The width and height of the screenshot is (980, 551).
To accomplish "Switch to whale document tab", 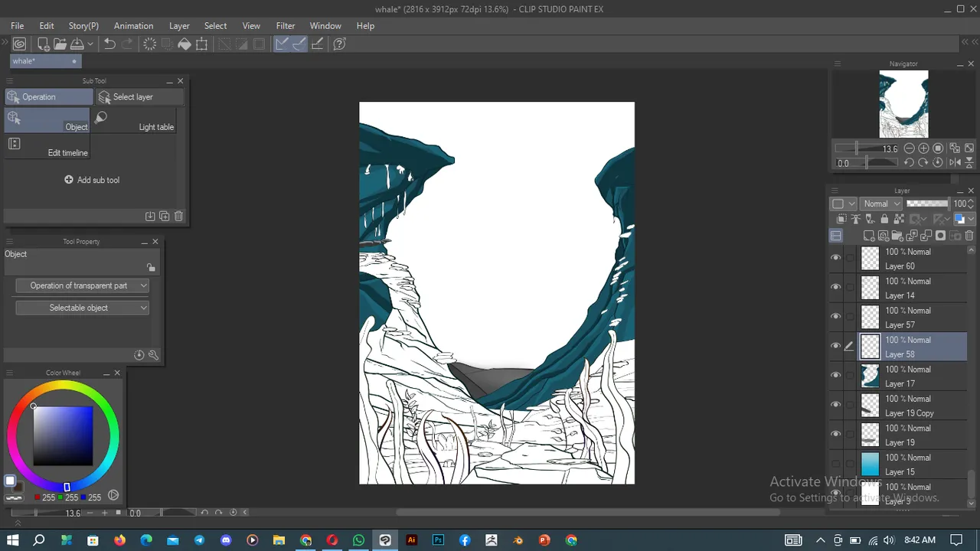I will pos(44,61).
